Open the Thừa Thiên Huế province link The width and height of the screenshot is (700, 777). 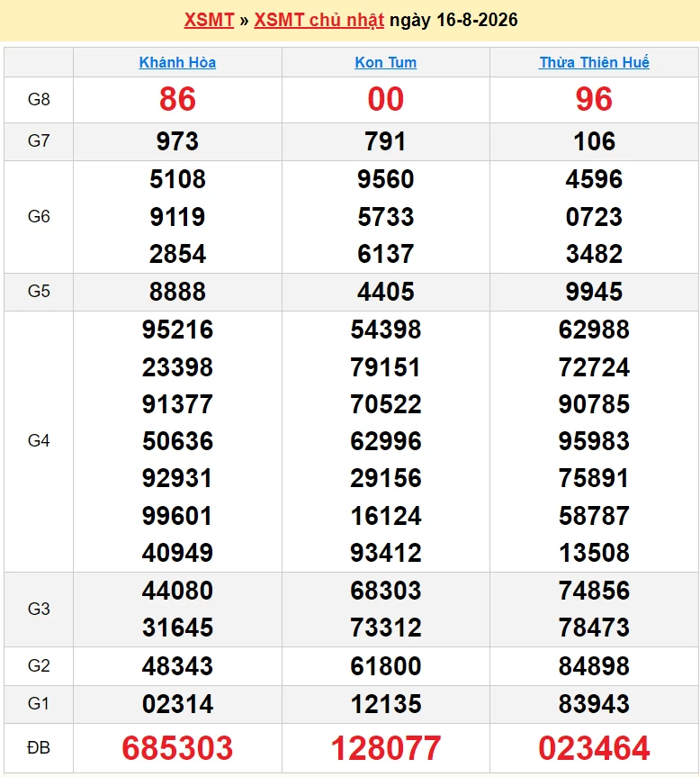pyautogui.click(x=594, y=62)
